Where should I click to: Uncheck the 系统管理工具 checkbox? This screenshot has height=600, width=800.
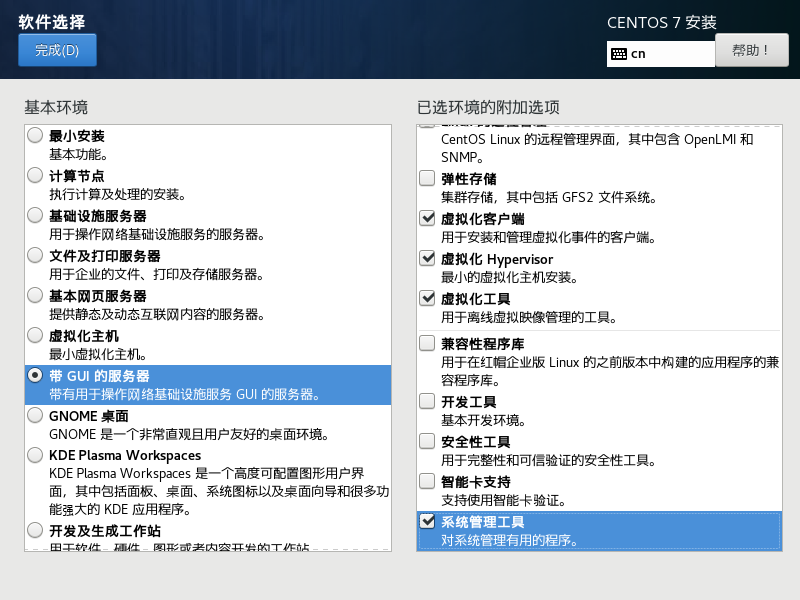427,521
